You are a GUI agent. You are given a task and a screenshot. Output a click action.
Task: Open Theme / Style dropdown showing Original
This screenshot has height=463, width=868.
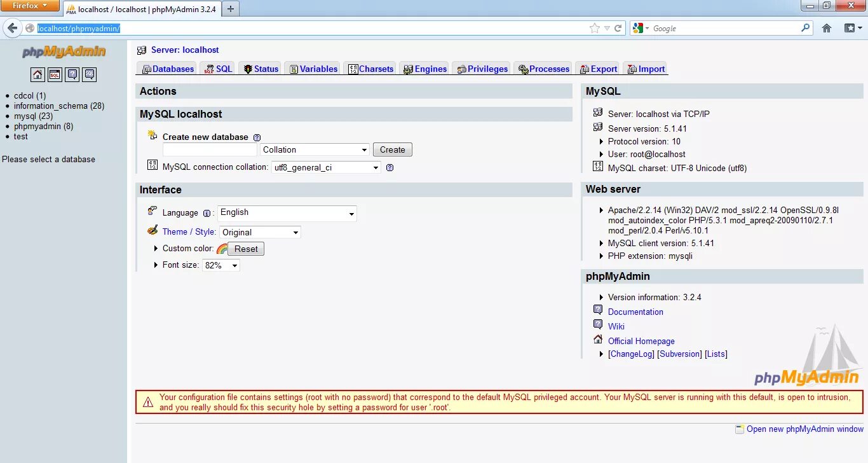pyautogui.click(x=260, y=233)
